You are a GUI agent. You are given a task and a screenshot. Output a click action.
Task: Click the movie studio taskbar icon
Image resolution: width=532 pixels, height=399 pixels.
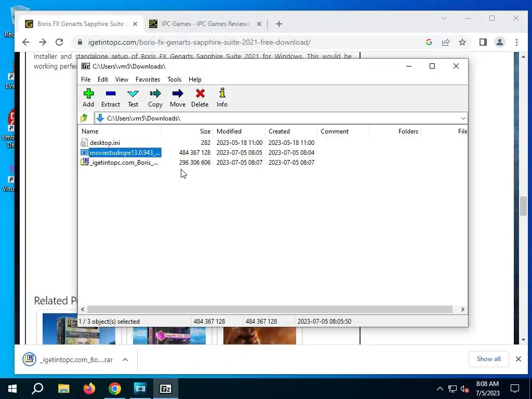click(x=140, y=389)
